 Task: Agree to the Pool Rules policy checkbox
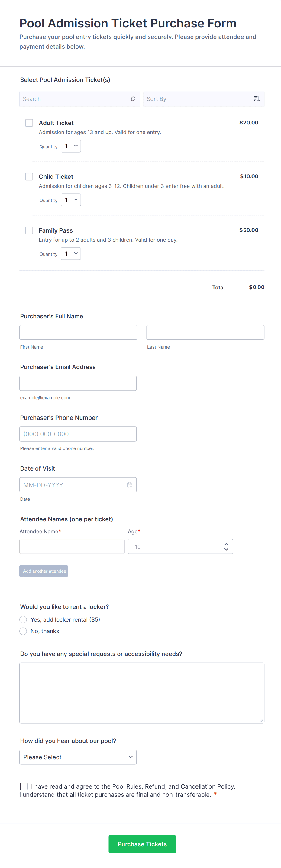coord(24,786)
